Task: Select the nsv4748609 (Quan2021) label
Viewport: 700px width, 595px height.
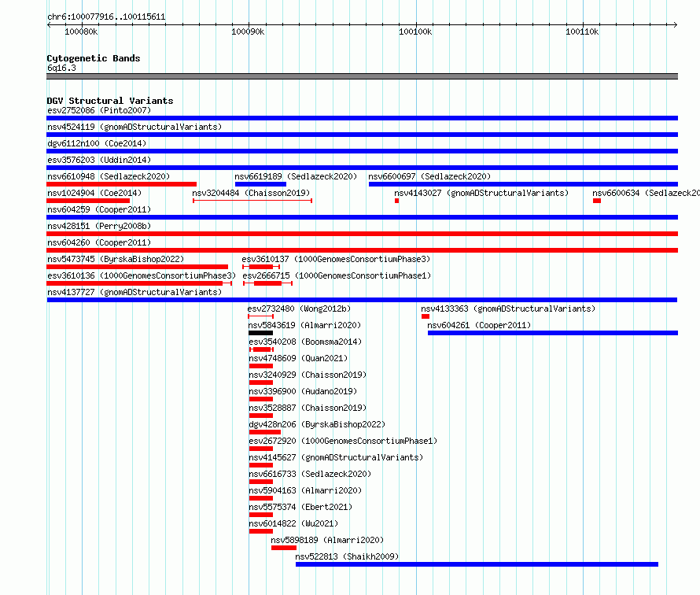Action: tap(298, 358)
